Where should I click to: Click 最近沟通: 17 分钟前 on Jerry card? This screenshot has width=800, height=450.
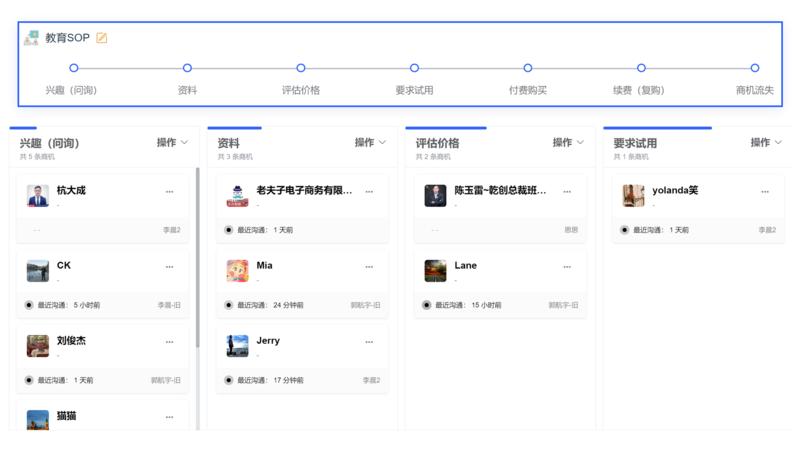pyautogui.click(x=270, y=380)
